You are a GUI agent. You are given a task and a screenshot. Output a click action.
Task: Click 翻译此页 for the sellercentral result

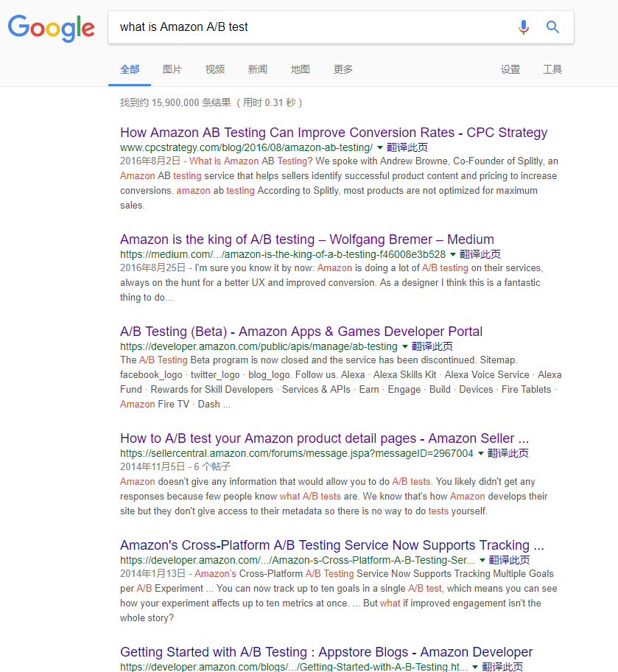pos(508,453)
